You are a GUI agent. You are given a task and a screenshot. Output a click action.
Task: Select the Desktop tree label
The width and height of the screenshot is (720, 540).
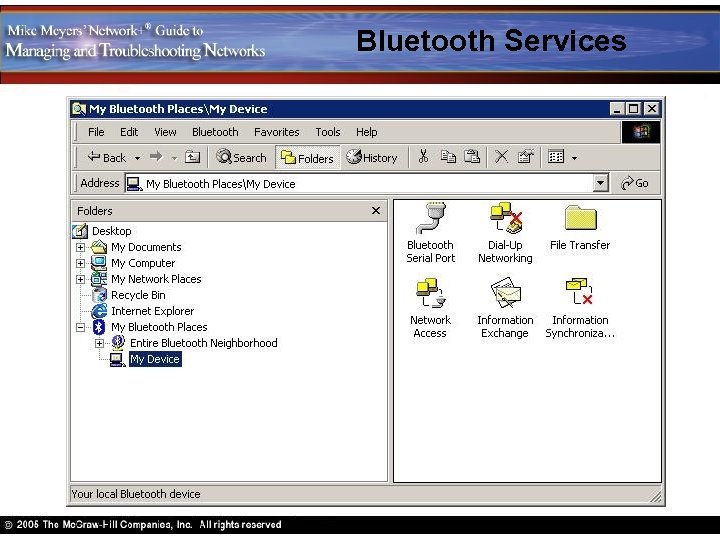point(112,231)
